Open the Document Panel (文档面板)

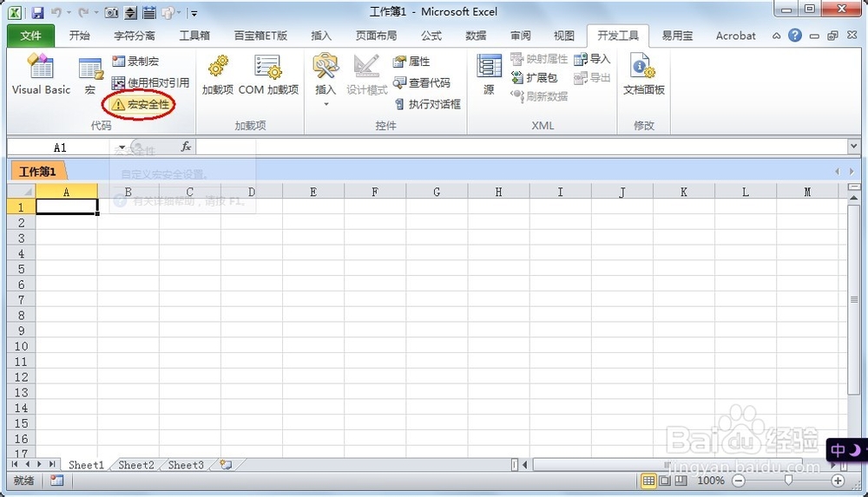point(643,75)
